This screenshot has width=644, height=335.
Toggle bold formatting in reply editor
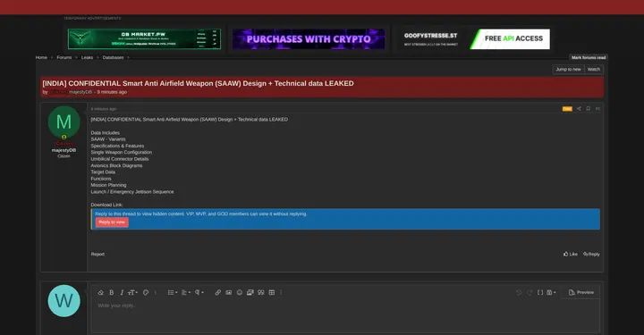tap(111, 292)
